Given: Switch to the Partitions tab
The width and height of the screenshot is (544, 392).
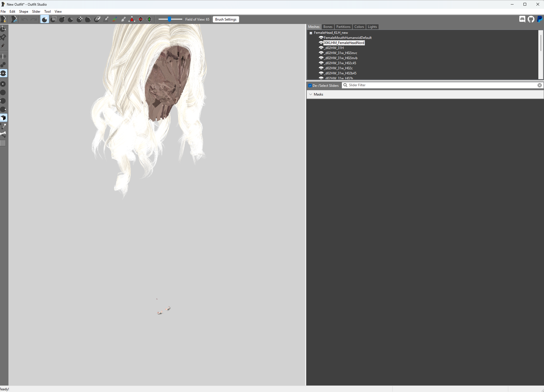Looking at the screenshot, I should [x=343, y=27].
